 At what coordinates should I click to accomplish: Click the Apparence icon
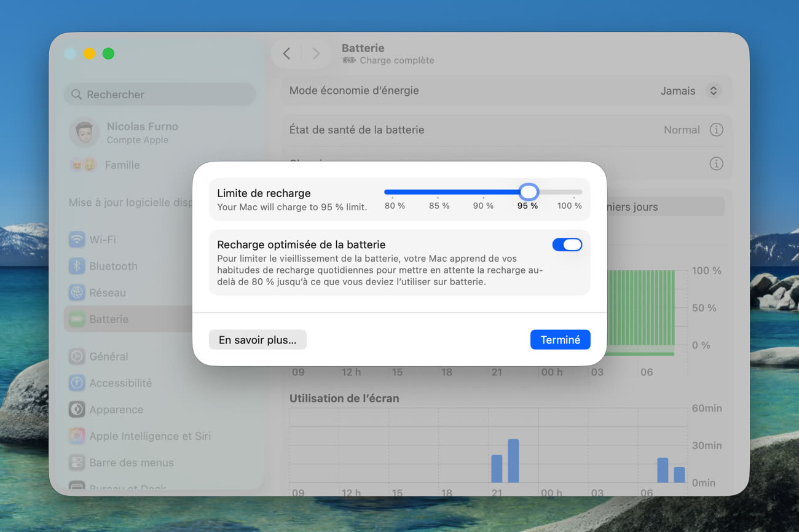[x=77, y=409]
